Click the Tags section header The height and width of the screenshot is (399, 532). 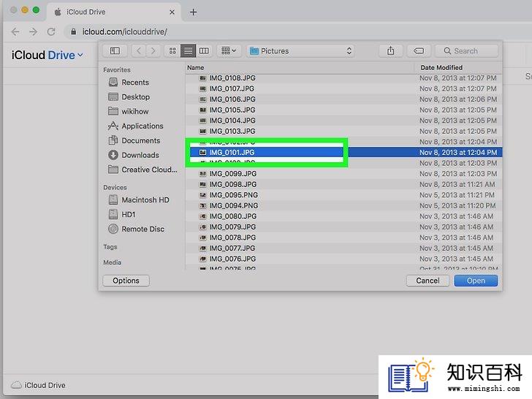coord(110,247)
